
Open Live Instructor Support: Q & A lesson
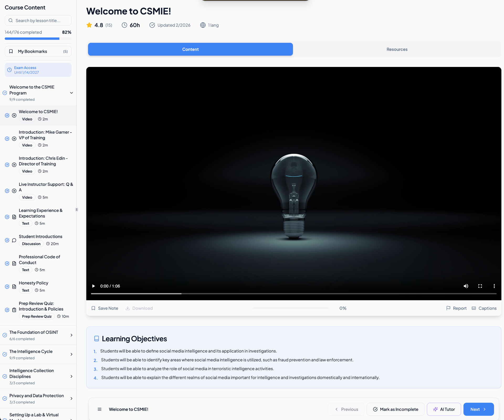38,191
